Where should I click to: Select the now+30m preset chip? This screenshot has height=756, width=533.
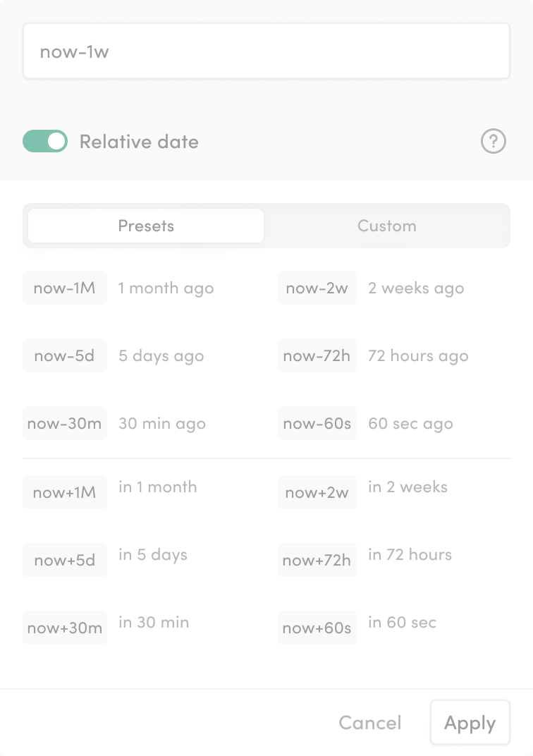coord(64,628)
